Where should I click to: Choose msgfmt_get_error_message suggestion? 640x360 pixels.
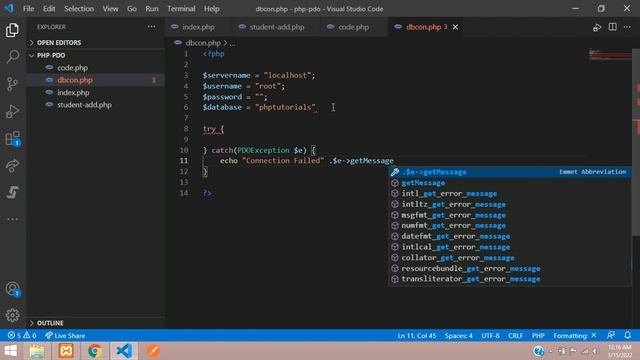point(510,215)
